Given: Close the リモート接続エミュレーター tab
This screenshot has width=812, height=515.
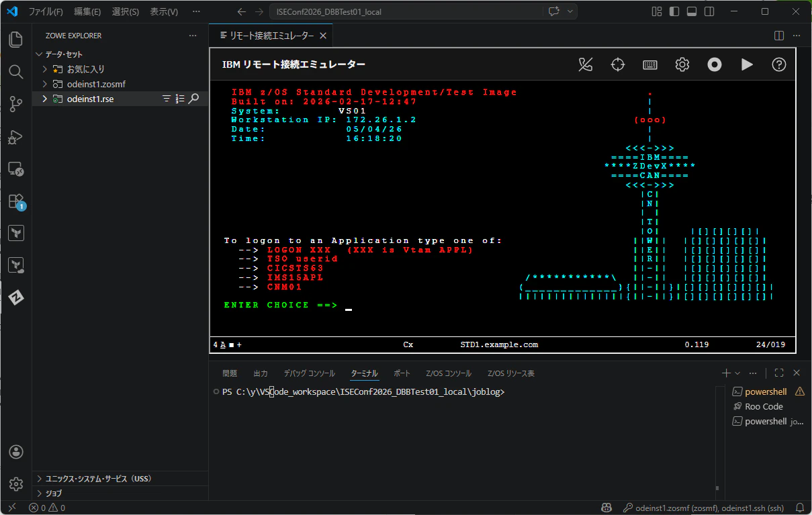Looking at the screenshot, I should [x=323, y=36].
